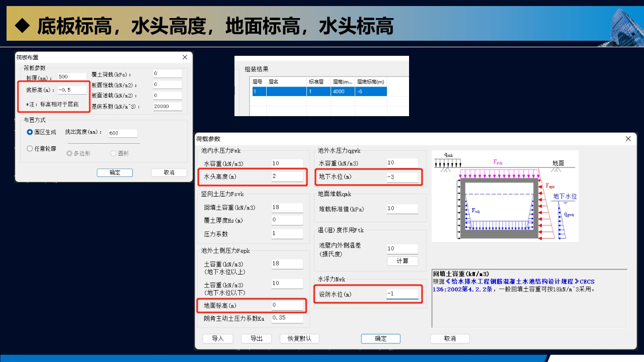Click the 地下水位 input field
The width and height of the screenshot is (644, 362).
coord(401,176)
